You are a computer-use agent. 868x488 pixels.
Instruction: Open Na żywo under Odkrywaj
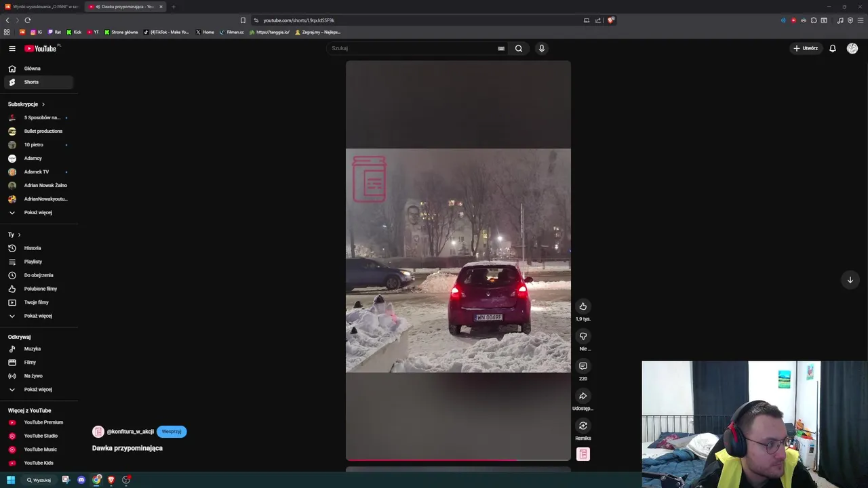coord(39,375)
